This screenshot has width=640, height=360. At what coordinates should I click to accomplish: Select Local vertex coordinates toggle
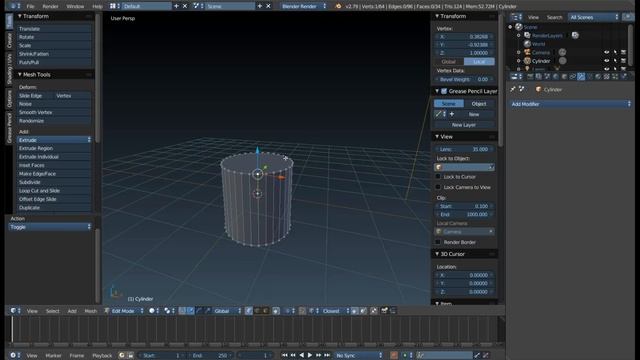pyautogui.click(x=479, y=62)
